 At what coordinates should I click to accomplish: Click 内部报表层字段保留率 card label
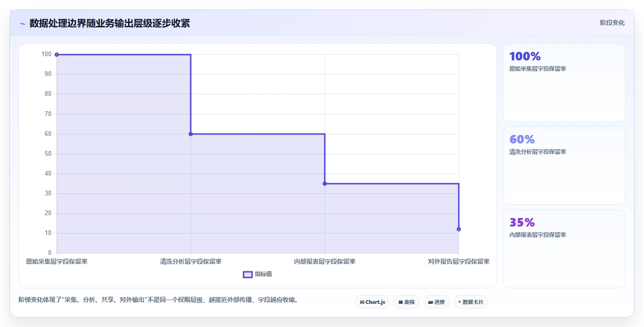point(538,235)
